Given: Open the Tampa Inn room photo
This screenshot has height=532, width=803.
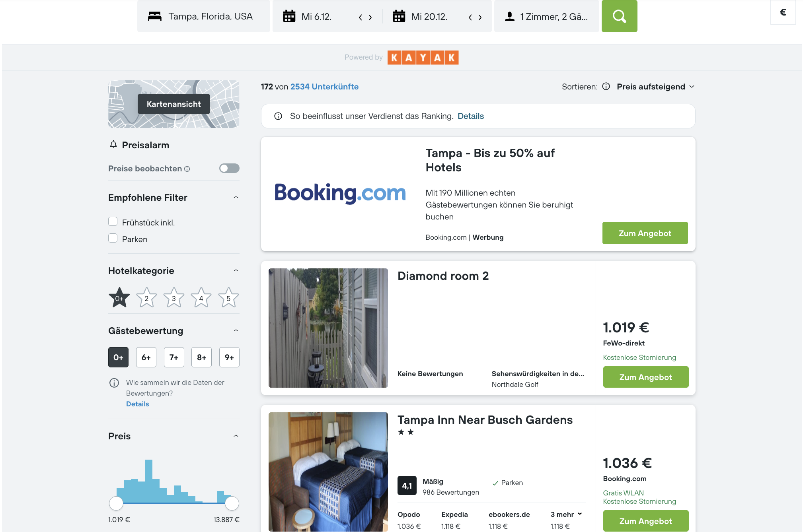Looking at the screenshot, I should (x=328, y=472).
